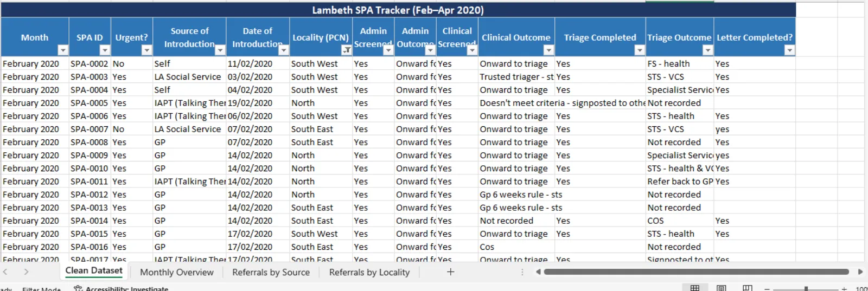868x291 pixels.
Task: Click the horizontal scrollbar thumb
Action: [x=697, y=272]
